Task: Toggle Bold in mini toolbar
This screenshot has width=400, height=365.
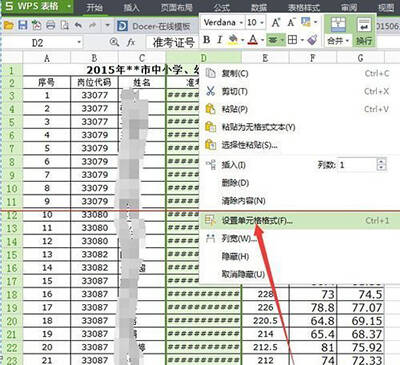Action: pyautogui.click(x=207, y=40)
